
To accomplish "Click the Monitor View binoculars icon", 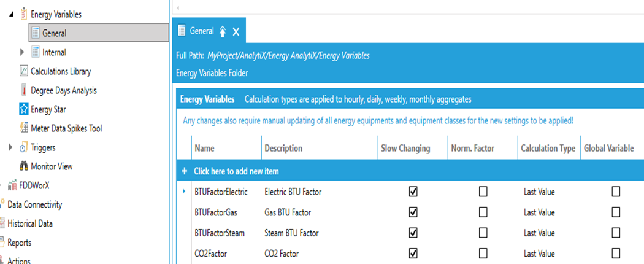I will tap(24, 166).
